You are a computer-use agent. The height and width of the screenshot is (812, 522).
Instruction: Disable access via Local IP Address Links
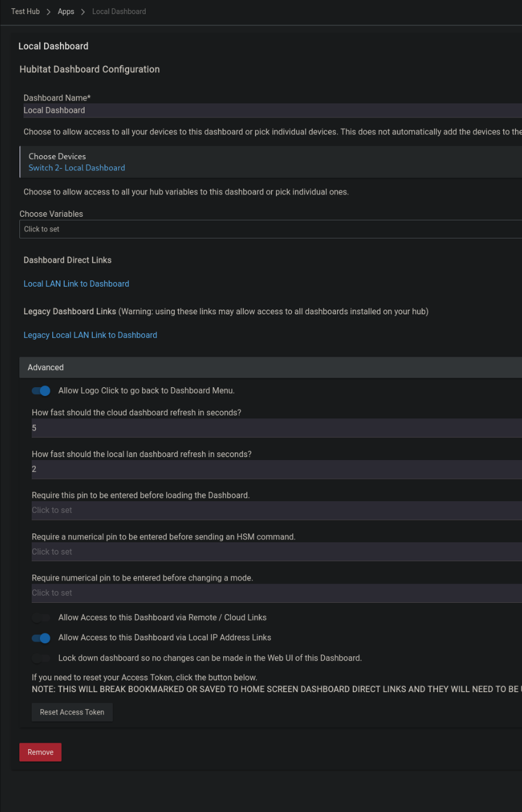point(41,638)
